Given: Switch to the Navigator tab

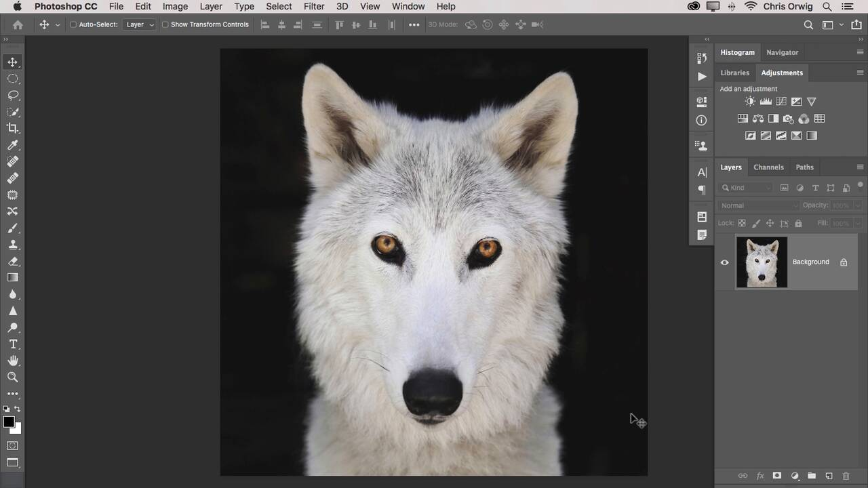Looking at the screenshot, I should (782, 52).
